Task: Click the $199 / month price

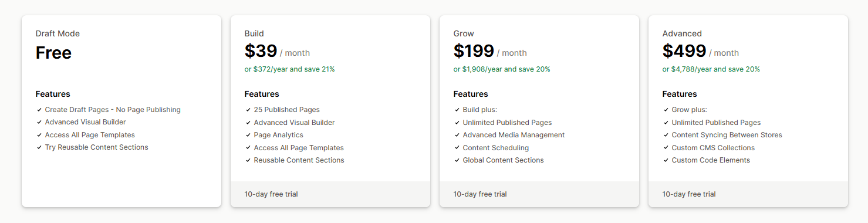Action: coord(490,52)
